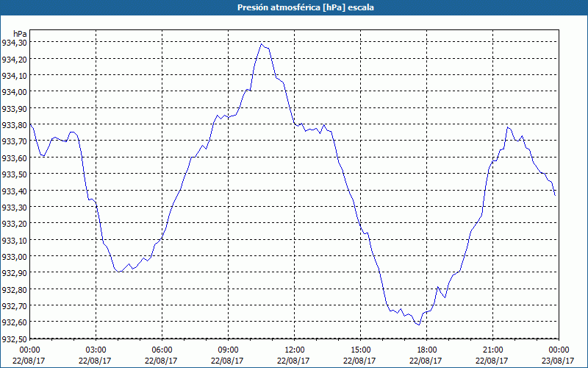Pick the 932,80 pressure label

coord(15,289)
